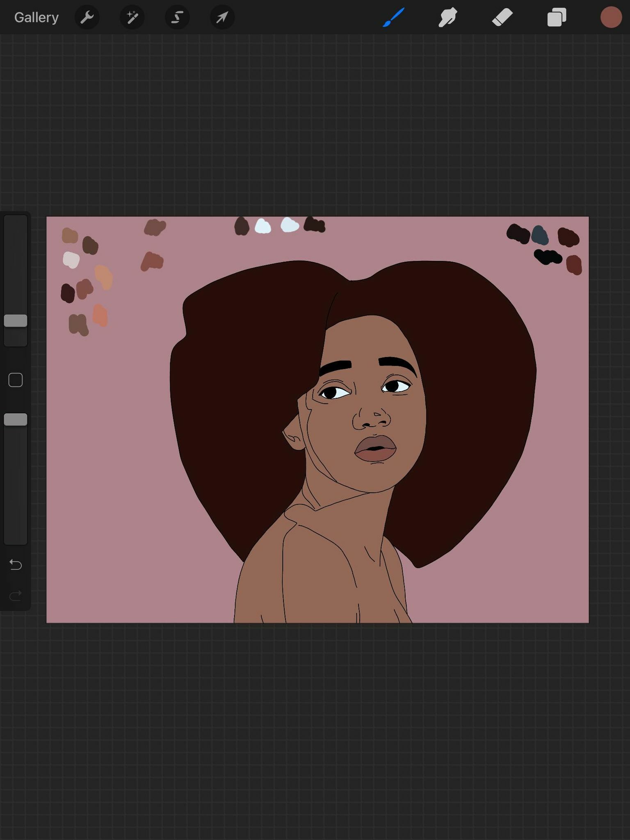The height and width of the screenshot is (840, 630).
Task: Select the Eraser tool
Action: pos(502,18)
